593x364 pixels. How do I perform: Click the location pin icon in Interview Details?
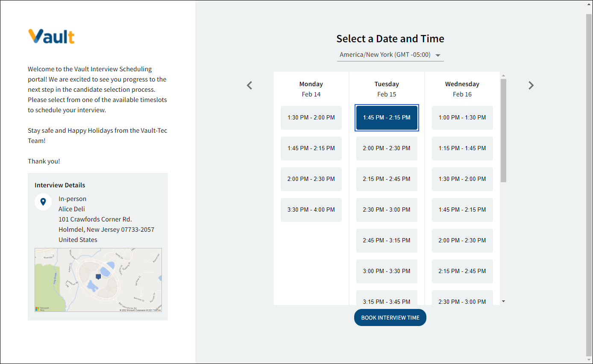(x=43, y=202)
